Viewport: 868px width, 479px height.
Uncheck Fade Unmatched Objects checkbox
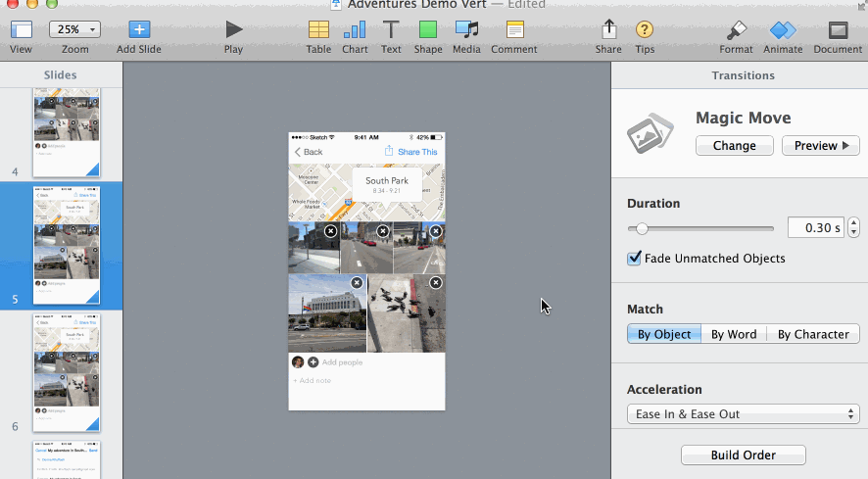point(635,259)
